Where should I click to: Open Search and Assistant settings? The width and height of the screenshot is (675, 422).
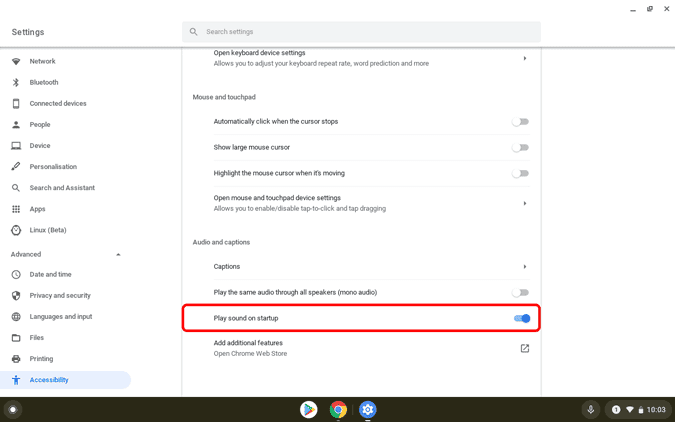[x=62, y=188]
